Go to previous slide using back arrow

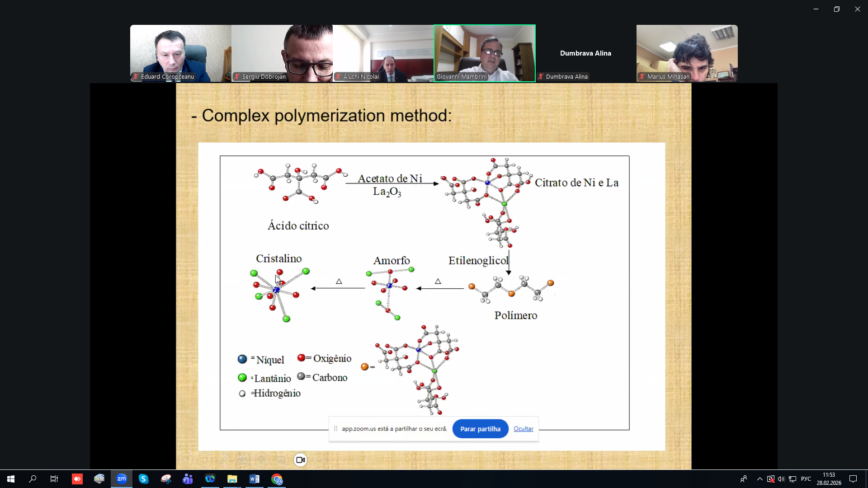pos(185,460)
